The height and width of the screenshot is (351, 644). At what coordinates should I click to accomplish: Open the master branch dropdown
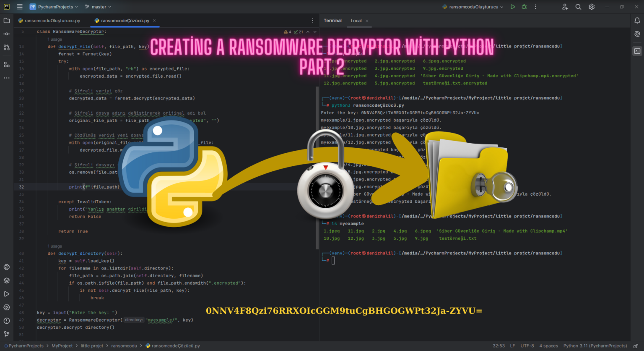pos(98,7)
